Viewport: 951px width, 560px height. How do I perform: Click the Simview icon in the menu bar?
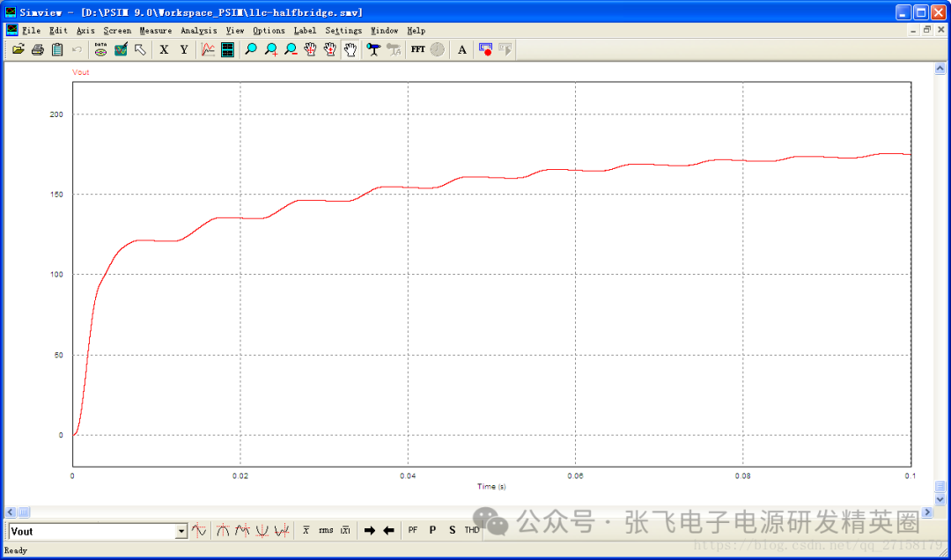12,30
